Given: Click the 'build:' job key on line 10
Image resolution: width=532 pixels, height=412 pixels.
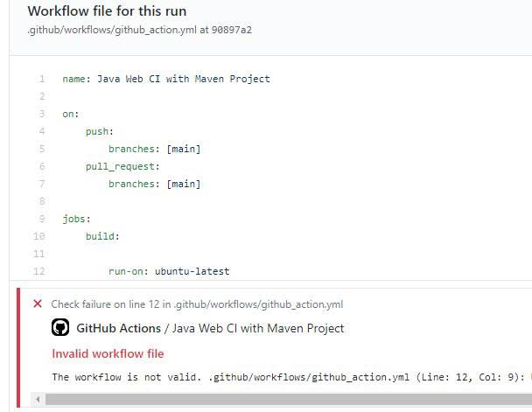Looking at the screenshot, I should point(102,236).
